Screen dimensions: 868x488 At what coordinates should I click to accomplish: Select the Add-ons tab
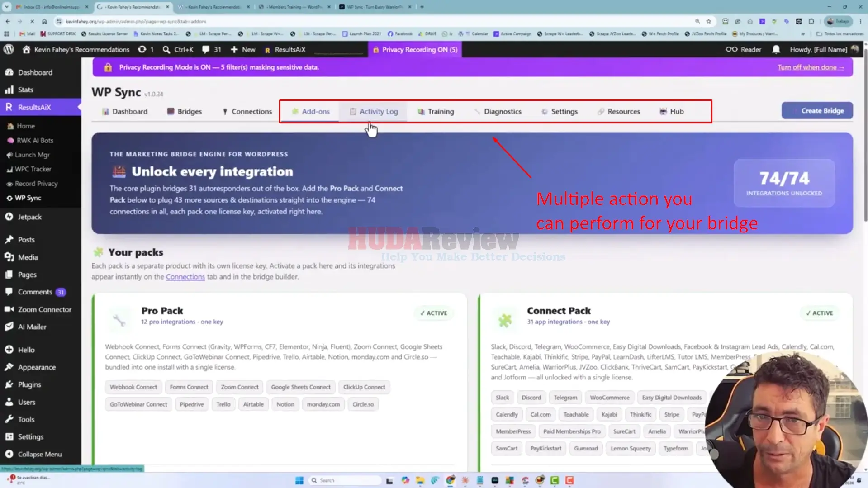click(311, 112)
